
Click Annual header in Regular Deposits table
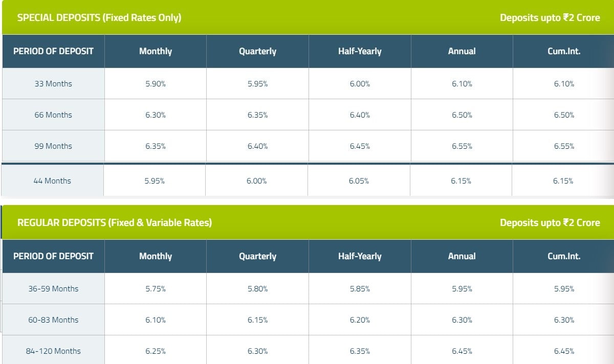tap(462, 256)
